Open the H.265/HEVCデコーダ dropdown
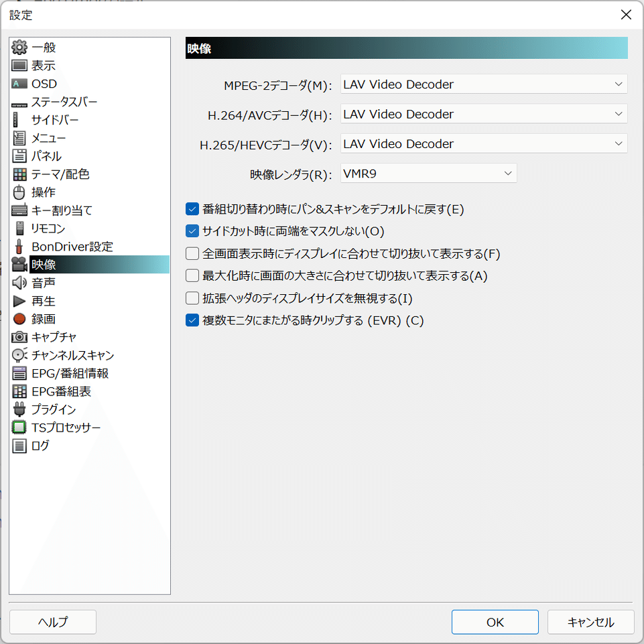 click(x=484, y=144)
